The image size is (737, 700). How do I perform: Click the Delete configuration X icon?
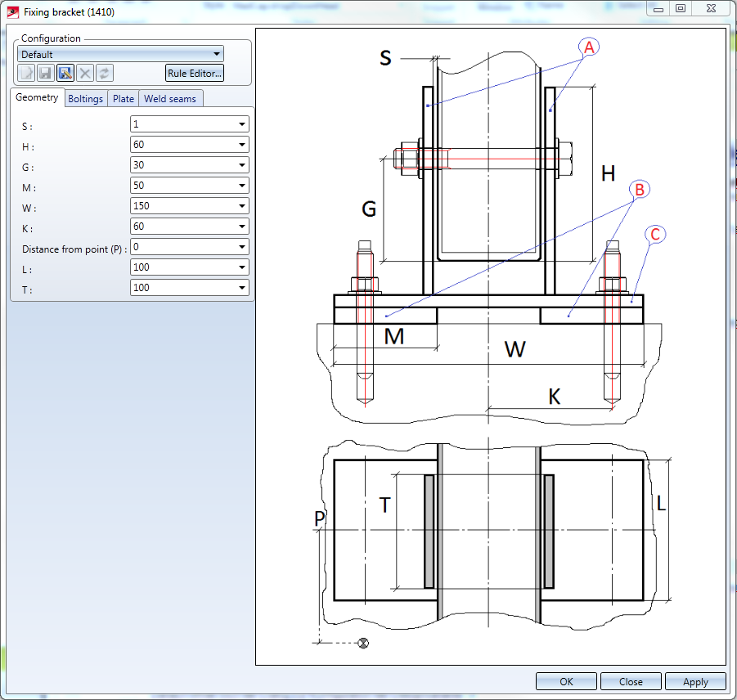(85, 74)
